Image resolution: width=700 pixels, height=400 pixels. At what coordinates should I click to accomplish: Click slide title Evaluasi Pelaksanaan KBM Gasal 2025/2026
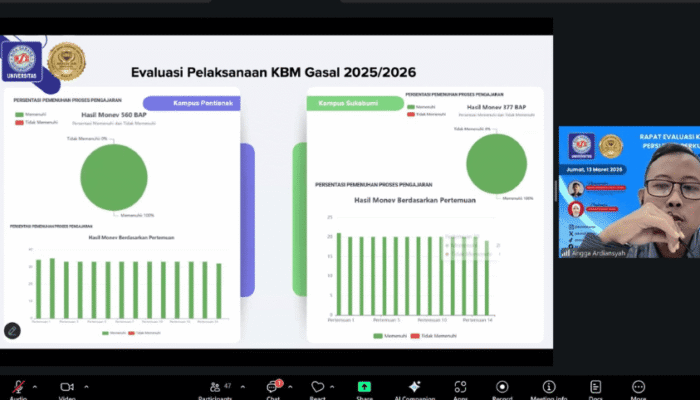(x=273, y=72)
